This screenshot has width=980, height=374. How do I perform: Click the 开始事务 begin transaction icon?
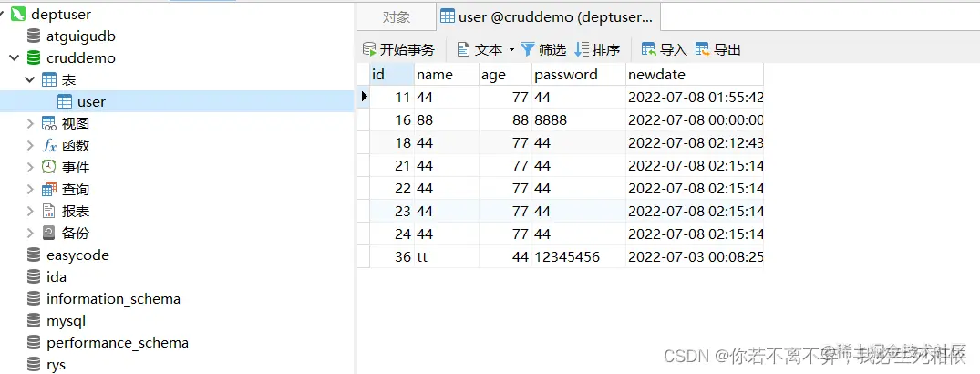(369, 49)
